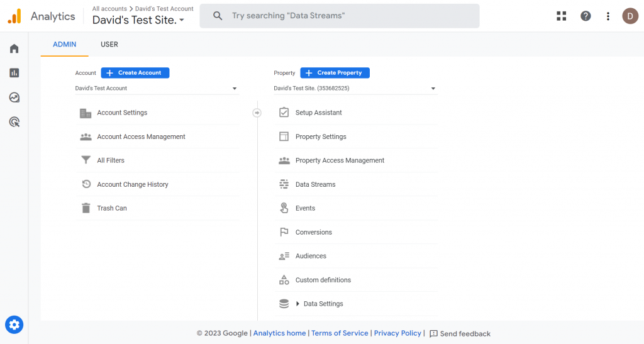The width and height of the screenshot is (644, 344).
Task: Click the Admin gear icon
Action: pos(14,325)
